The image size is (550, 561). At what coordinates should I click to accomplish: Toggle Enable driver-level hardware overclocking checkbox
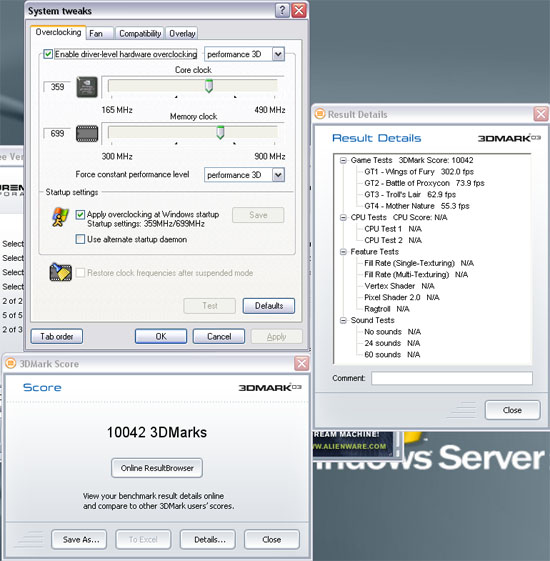coord(48,54)
